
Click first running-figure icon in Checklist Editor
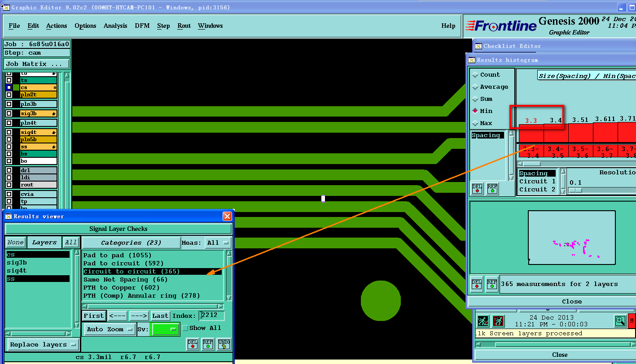pos(483,321)
